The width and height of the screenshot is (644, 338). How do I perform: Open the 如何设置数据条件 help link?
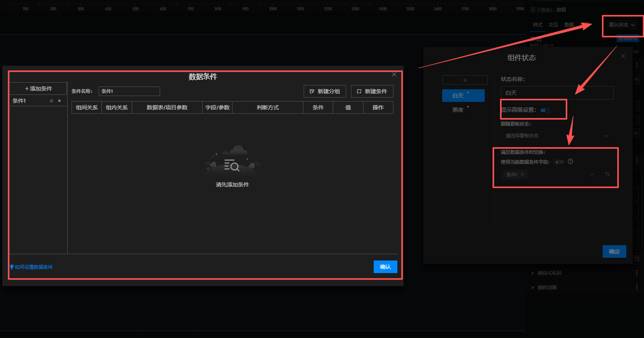click(x=33, y=267)
